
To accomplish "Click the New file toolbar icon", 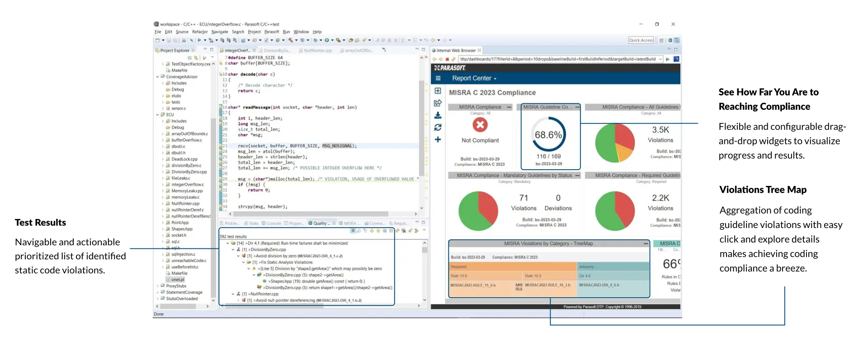I will [157, 40].
